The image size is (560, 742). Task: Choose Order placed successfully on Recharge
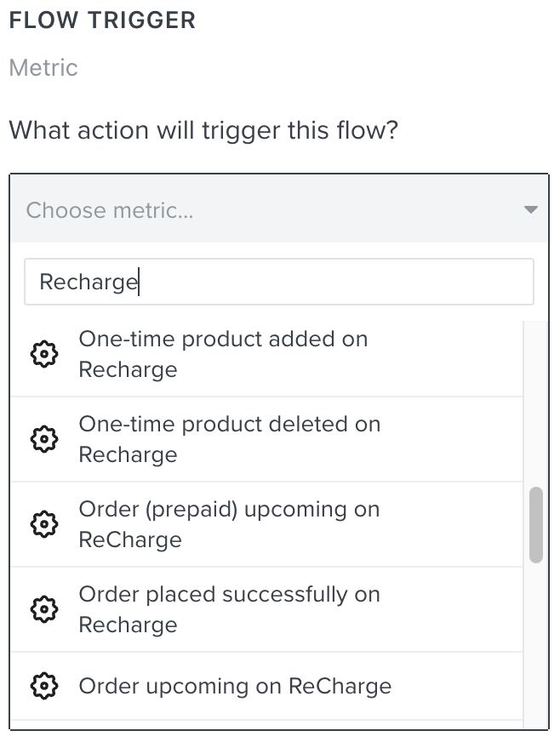click(266, 609)
